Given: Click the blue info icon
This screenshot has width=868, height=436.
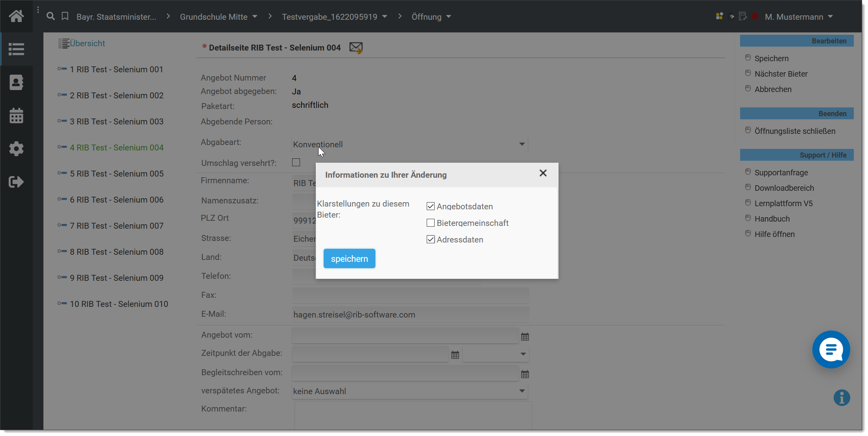Looking at the screenshot, I should [x=842, y=398].
